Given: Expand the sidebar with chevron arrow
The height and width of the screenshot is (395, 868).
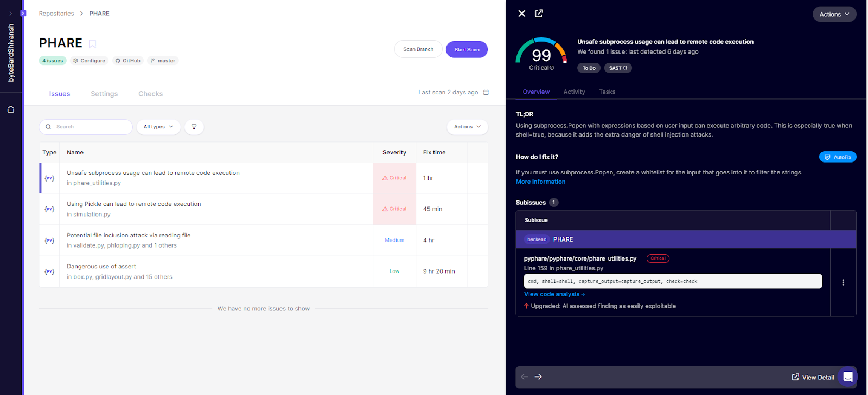Looking at the screenshot, I should (x=10, y=14).
